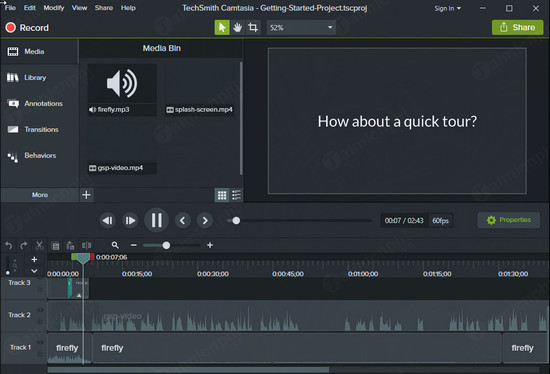Toggle the lock for Track 3
Image resolution: width=550 pixels, height=374 pixels.
point(40,289)
